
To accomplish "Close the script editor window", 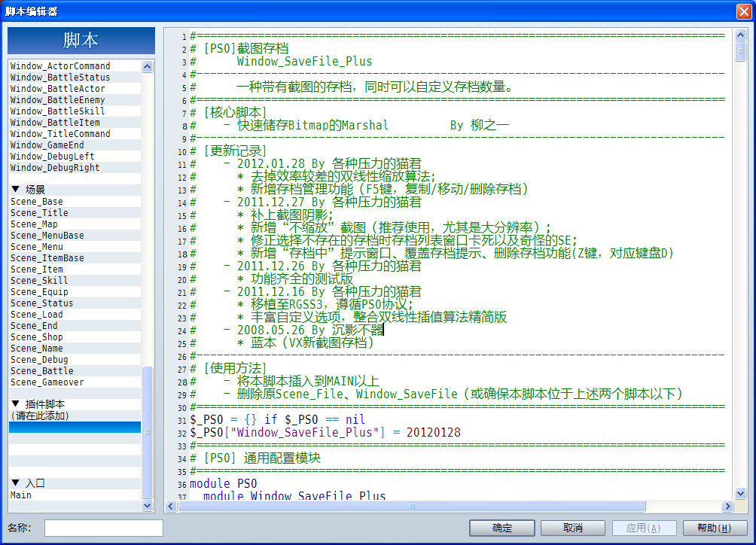I will tap(744, 11).
